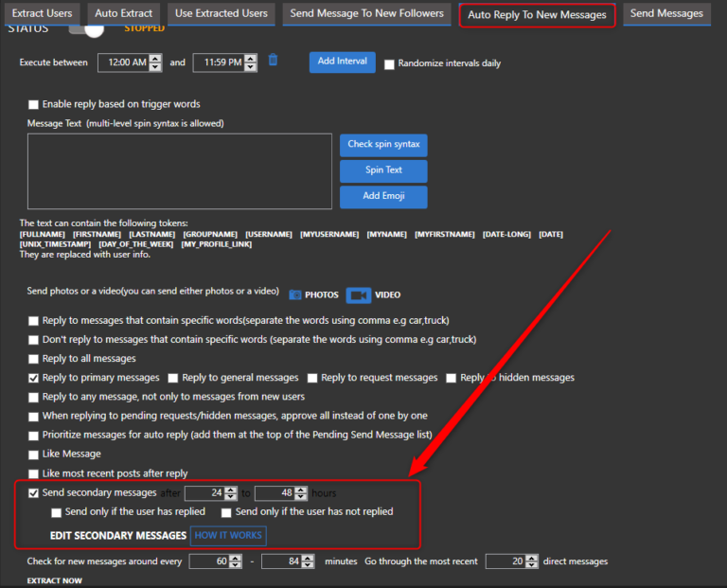Increase secondary message 24 hours value
The image size is (727, 588).
click(230, 490)
